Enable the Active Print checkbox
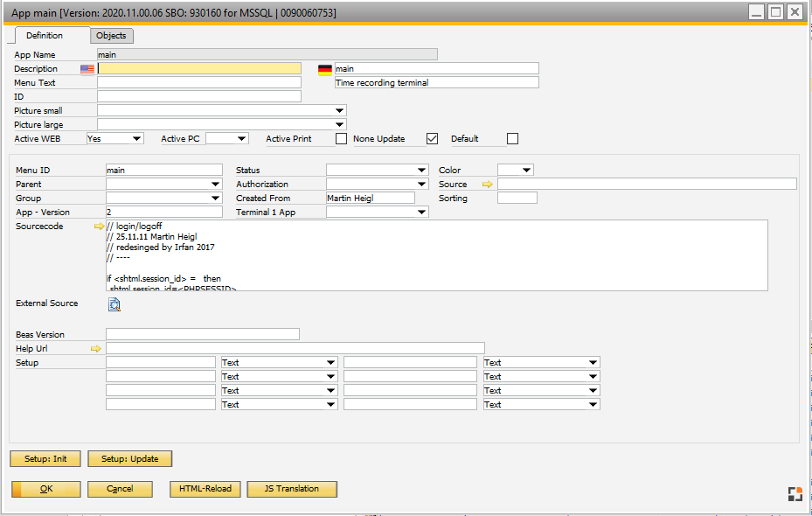812x516 pixels. click(342, 139)
